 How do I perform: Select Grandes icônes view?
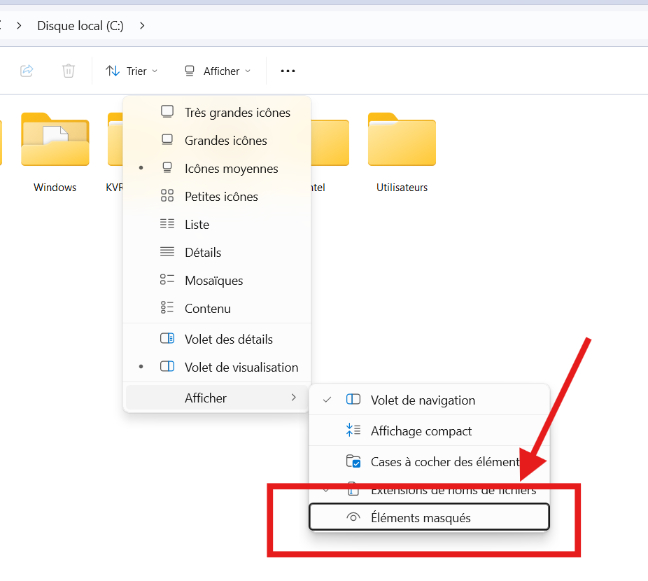click(x=217, y=140)
